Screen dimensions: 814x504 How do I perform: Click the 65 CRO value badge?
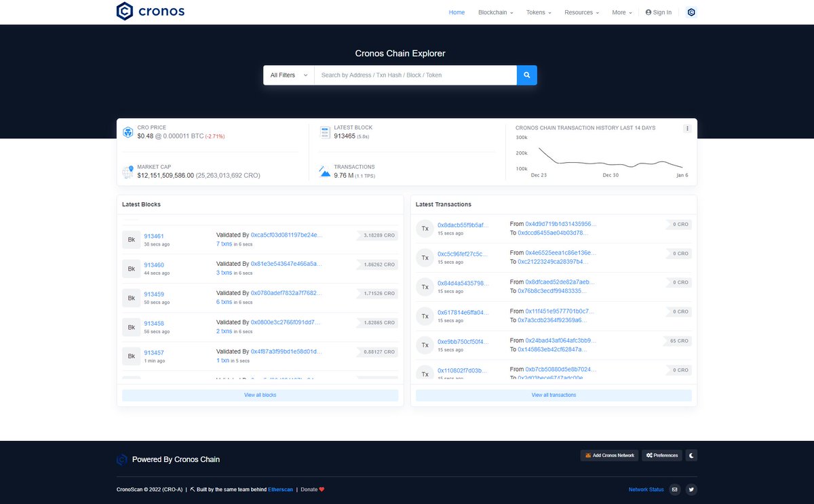tap(677, 341)
